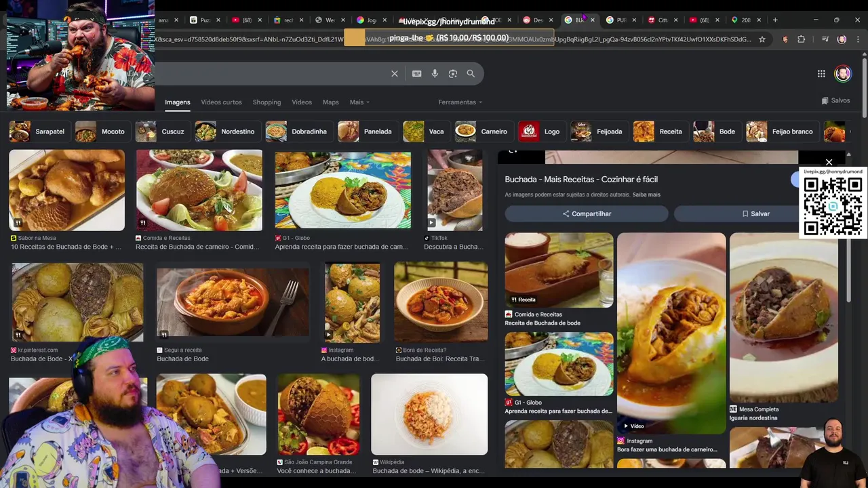This screenshot has width=868, height=488.
Task: Click the '10 Receitas de Buchada de Bode' caption
Action: 66,247
